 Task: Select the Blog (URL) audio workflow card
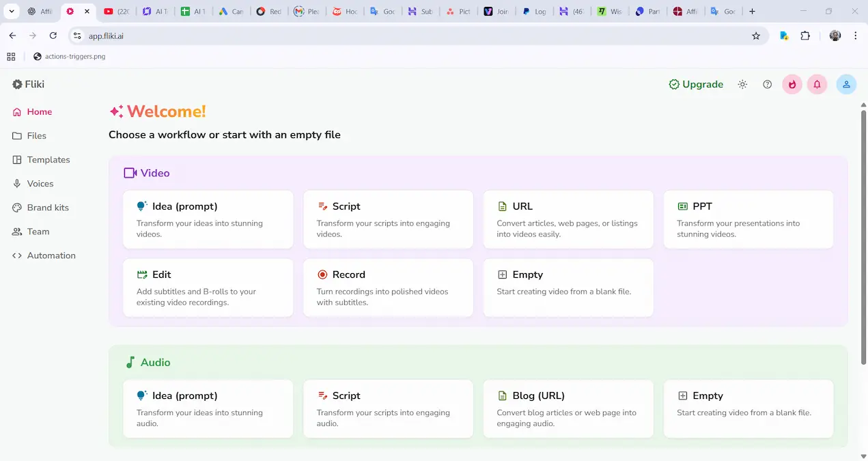pos(568,408)
